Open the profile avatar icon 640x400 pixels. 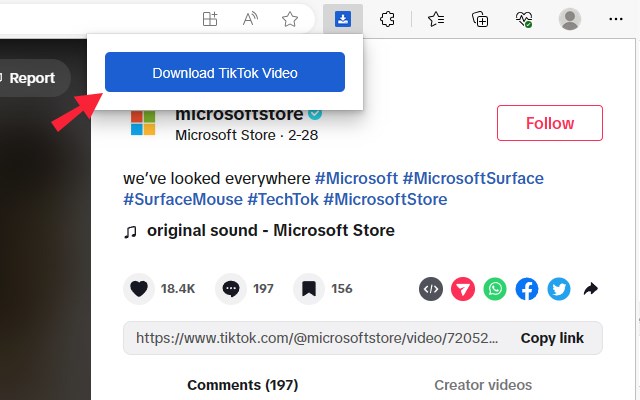[570, 19]
